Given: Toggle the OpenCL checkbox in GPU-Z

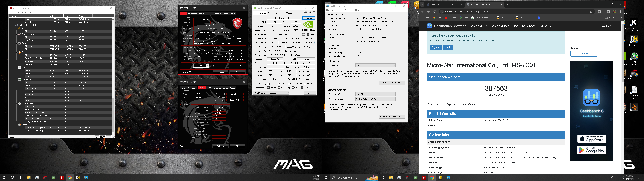Looking at the screenshot, I should (269, 84).
